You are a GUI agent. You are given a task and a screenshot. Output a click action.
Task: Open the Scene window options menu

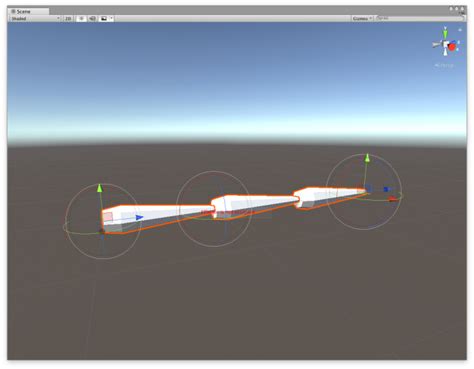(462, 13)
